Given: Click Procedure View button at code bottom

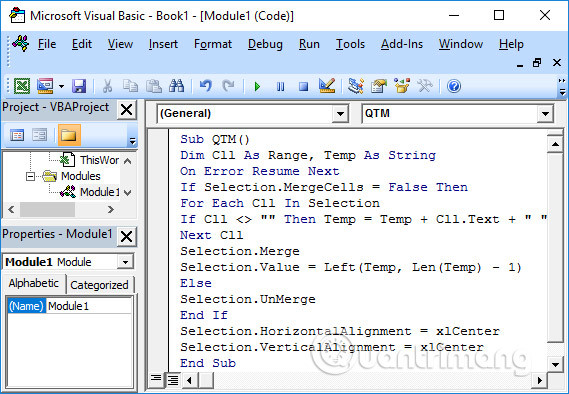Looking at the screenshot, I should (x=156, y=379).
